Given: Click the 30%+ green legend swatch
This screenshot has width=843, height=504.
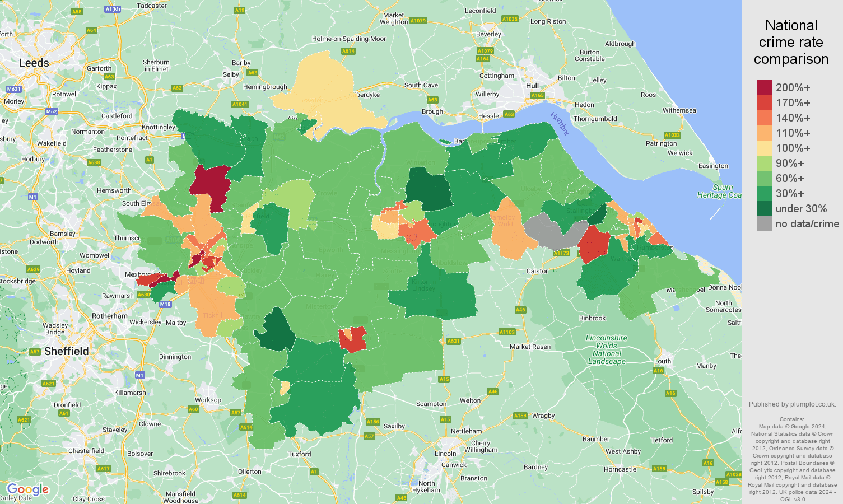Looking at the screenshot, I should point(764,194).
